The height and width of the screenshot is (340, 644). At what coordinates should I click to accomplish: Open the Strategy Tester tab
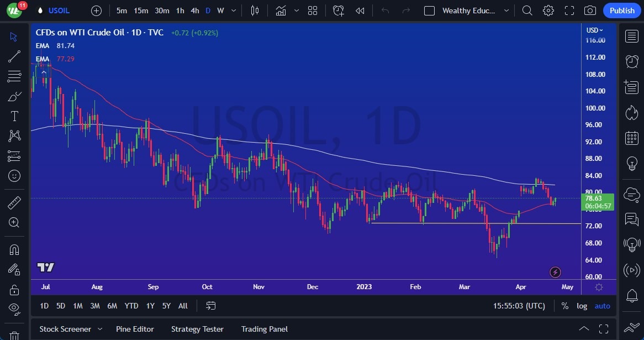click(x=197, y=329)
